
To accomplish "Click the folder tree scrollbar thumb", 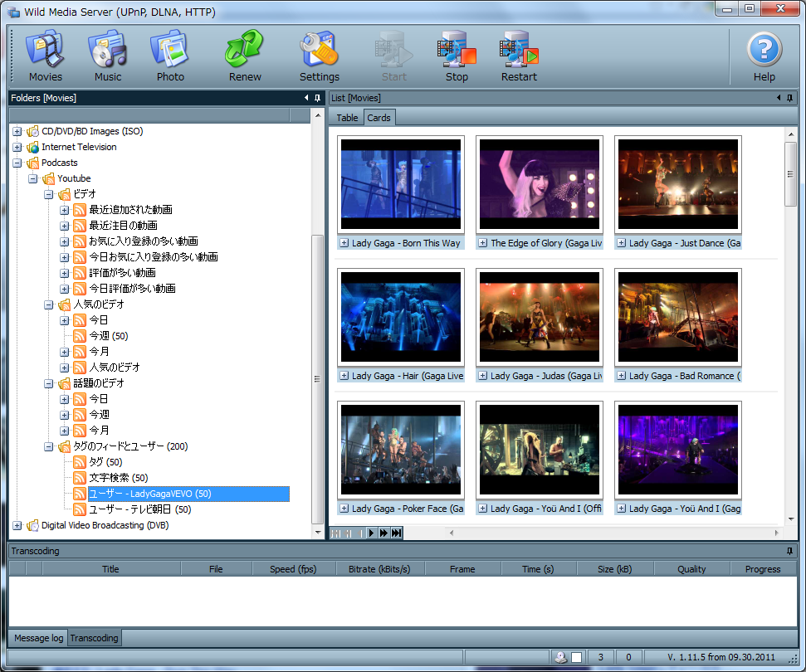I will (317, 378).
